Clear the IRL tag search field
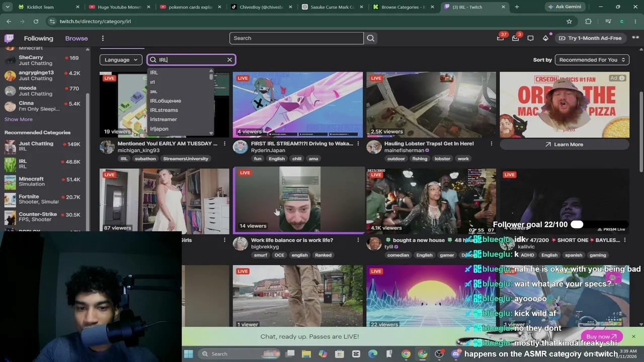644x362 pixels. pyautogui.click(x=229, y=60)
